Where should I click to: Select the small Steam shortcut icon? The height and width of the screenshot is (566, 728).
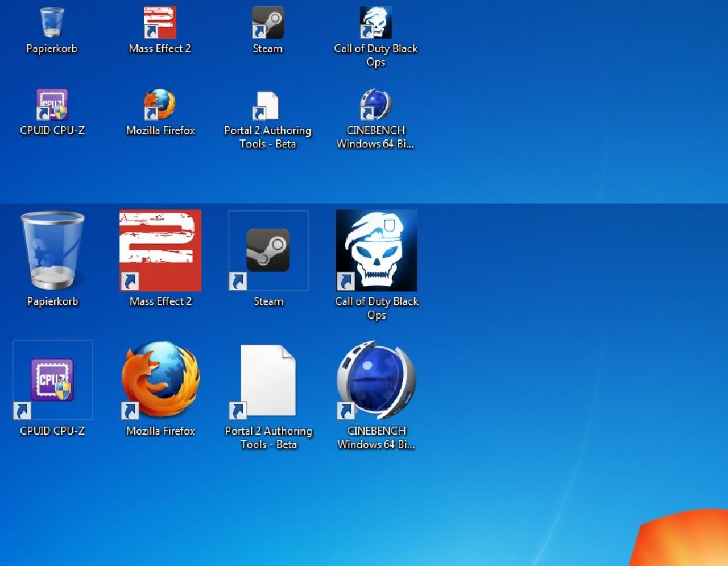point(268,23)
